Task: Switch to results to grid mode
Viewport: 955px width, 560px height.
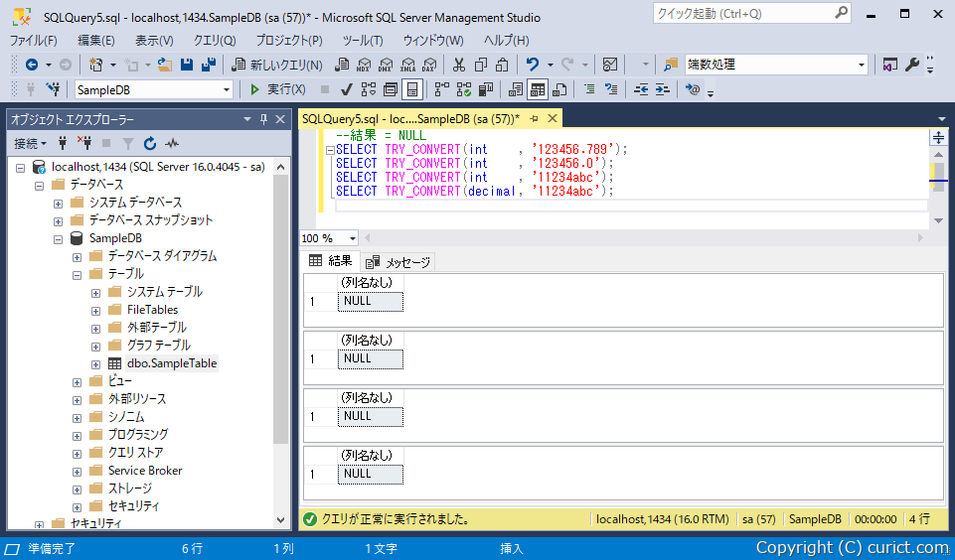Action: (538, 90)
